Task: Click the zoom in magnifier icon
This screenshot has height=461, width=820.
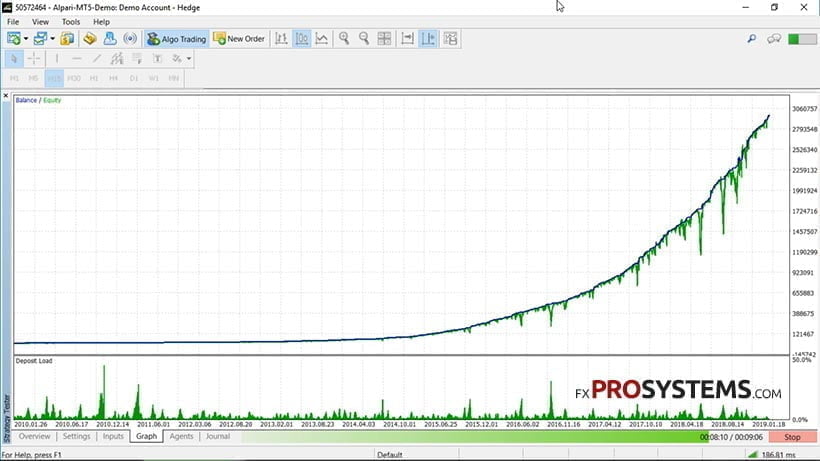Action: pos(343,39)
